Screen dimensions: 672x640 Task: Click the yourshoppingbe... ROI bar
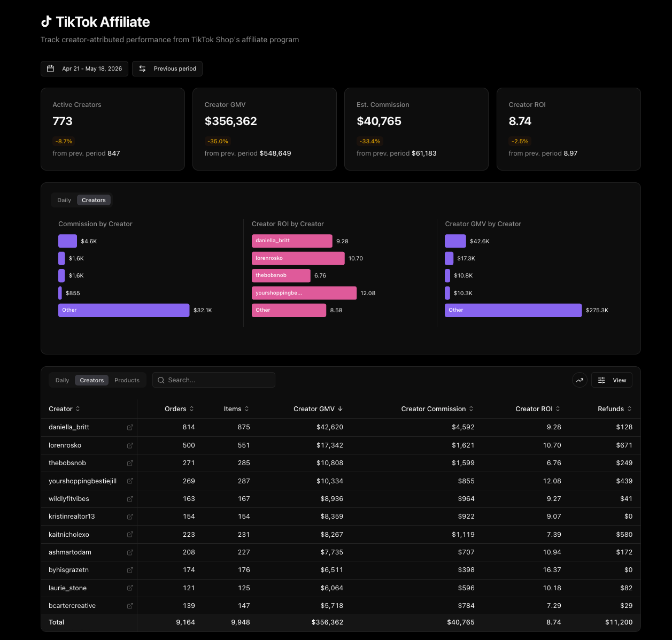pos(304,293)
